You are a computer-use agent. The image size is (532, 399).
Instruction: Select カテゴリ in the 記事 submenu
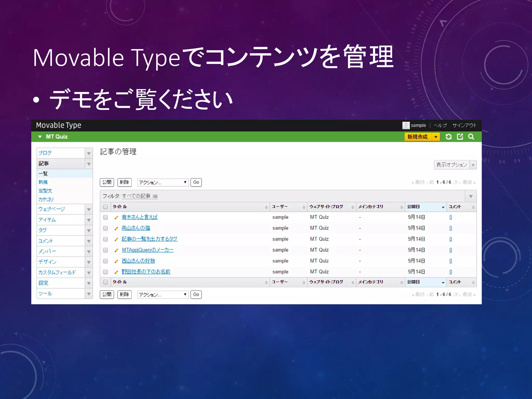click(46, 199)
